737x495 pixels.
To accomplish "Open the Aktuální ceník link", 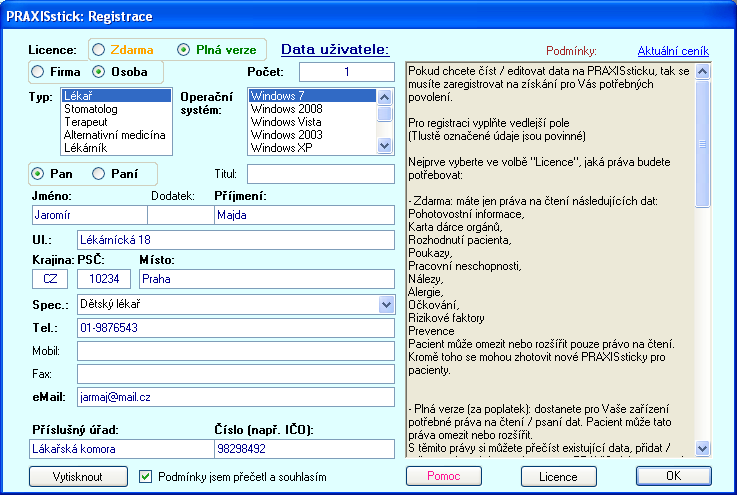I will coord(673,50).
